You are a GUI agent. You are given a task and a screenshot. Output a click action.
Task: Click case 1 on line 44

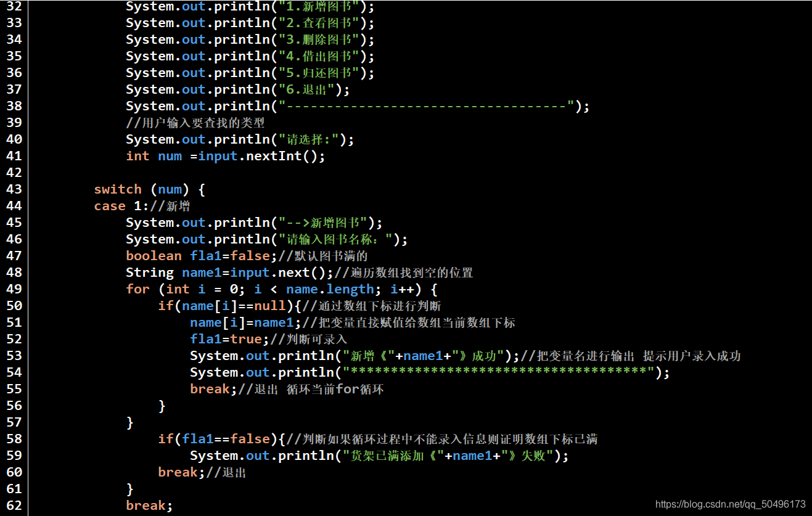click(x=118, y=206)
